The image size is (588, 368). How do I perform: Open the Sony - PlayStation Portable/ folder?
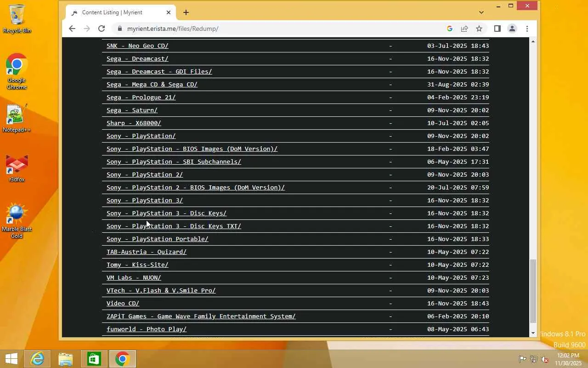(x=158, y=239)
